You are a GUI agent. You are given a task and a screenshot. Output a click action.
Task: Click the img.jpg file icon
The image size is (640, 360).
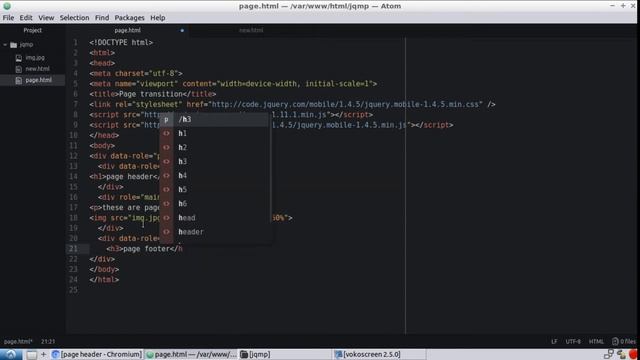pos(19,58)
